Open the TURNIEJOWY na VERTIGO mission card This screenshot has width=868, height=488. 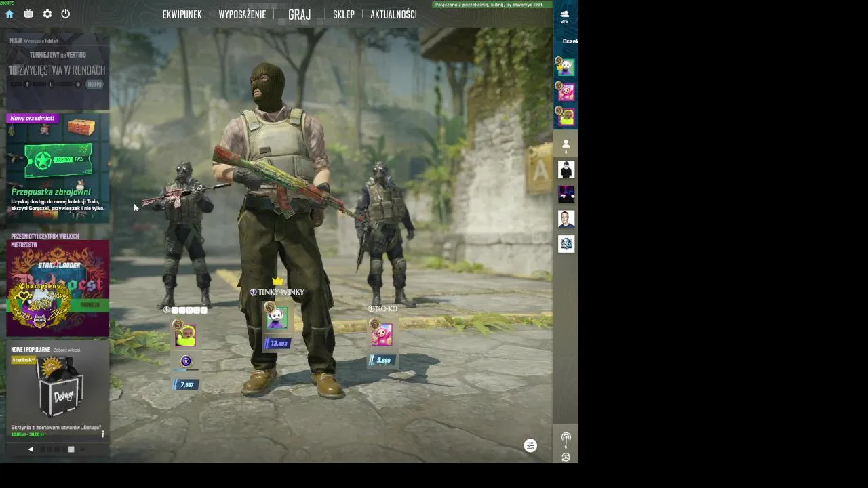tap(58, 72)
